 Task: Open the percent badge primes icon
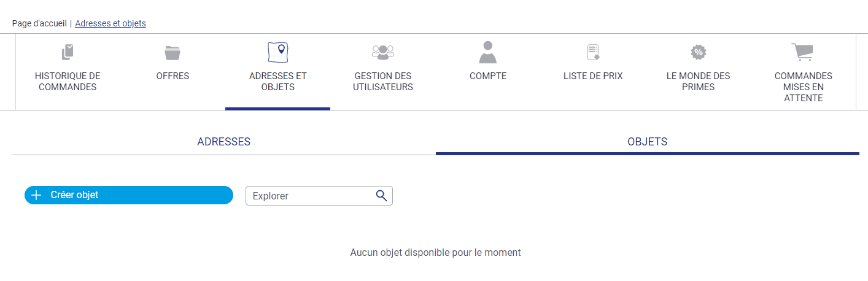tap(698, 52)
